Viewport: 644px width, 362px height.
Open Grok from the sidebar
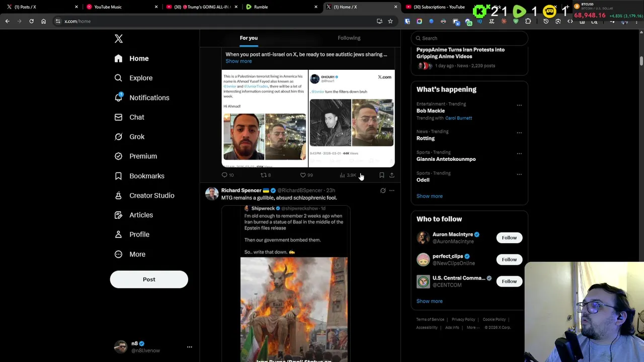[129, 137]
